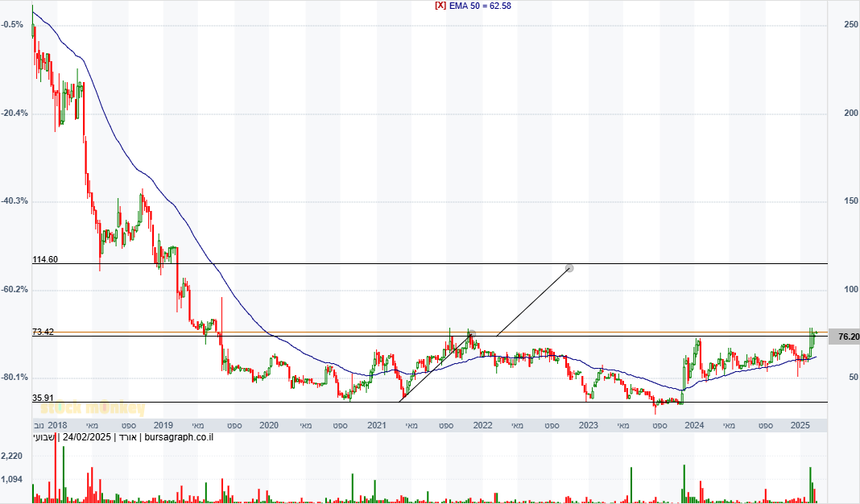Click the 150 price axis label

click(x=851, y=200)
